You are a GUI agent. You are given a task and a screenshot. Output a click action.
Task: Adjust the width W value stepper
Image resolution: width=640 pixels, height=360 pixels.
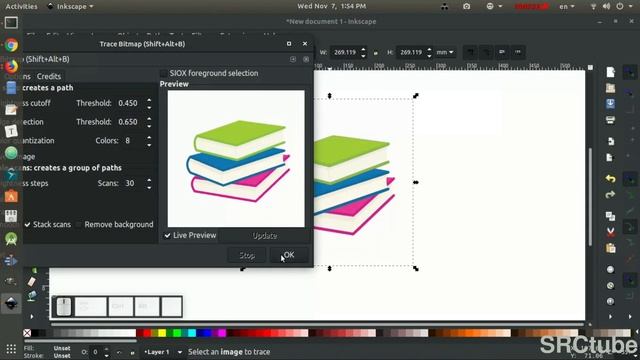[x=363, y=52]
